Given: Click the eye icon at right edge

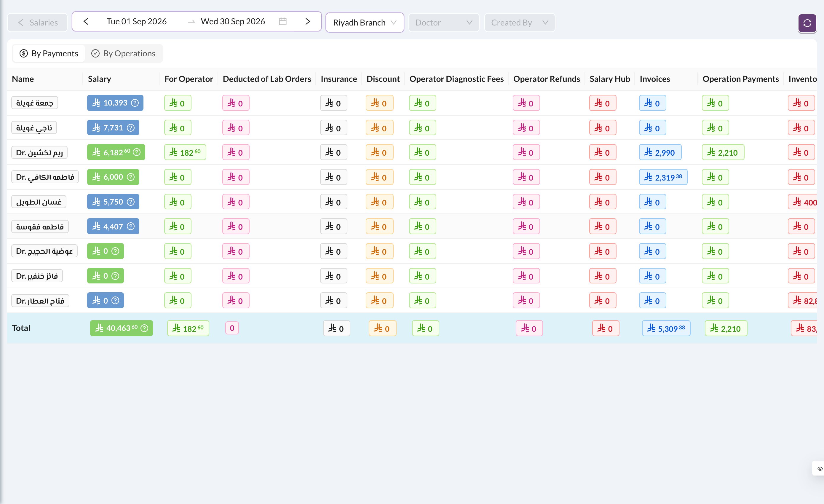Looking at the screenshot, I should pyautogui.click(x=820, y=468).
